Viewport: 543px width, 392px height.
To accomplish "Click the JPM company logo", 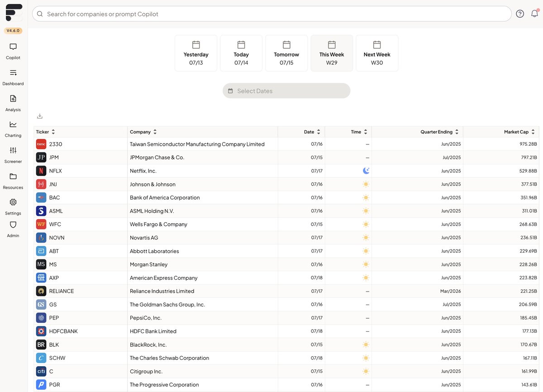I will pyautogui.click(x=41, y=158).
